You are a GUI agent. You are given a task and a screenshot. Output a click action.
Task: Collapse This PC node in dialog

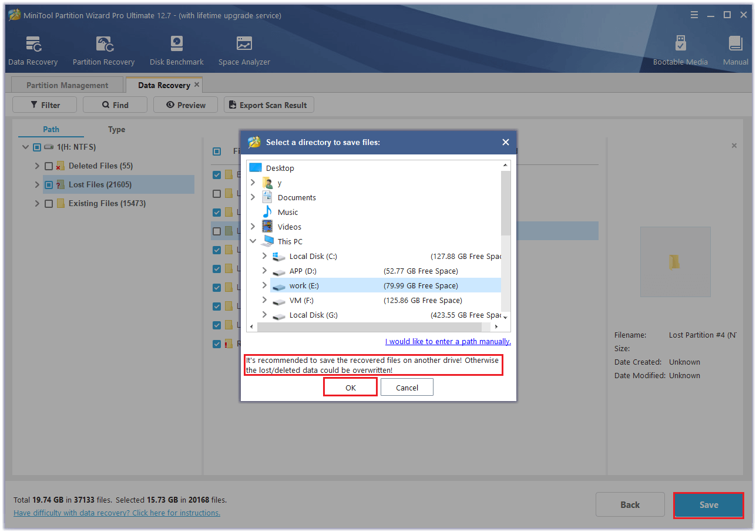click(253, 241)
